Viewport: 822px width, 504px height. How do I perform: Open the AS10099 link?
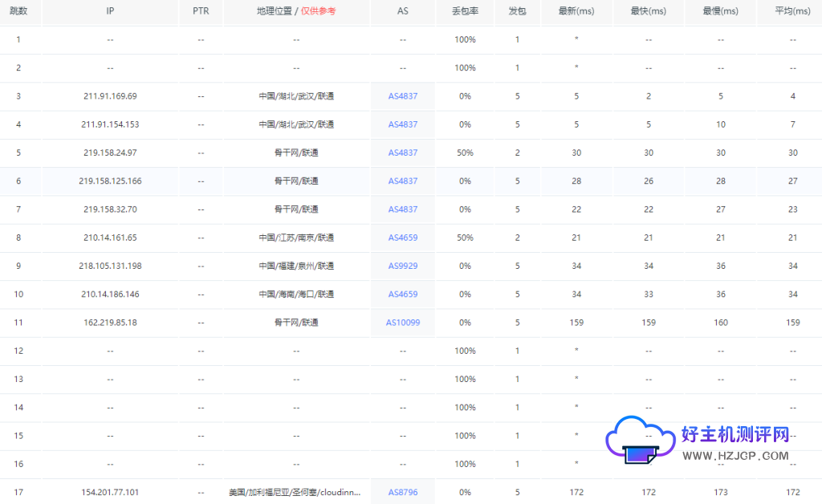[x=403, y=323]
